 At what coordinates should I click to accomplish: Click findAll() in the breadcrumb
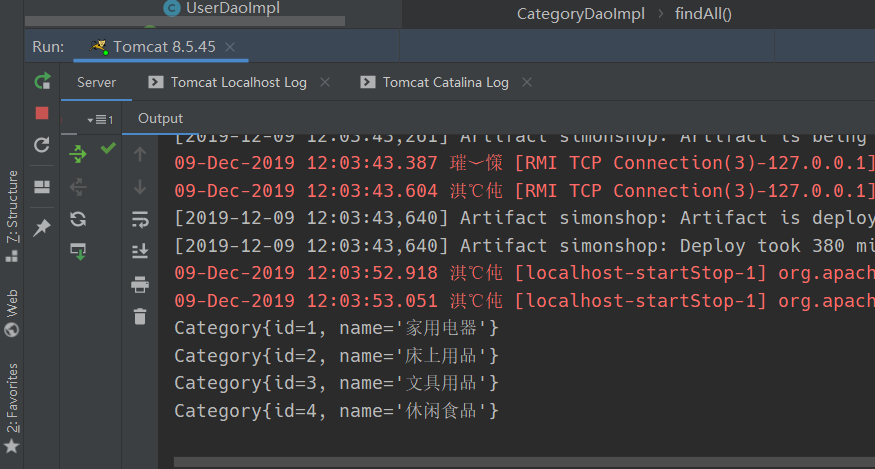[703, 14]
